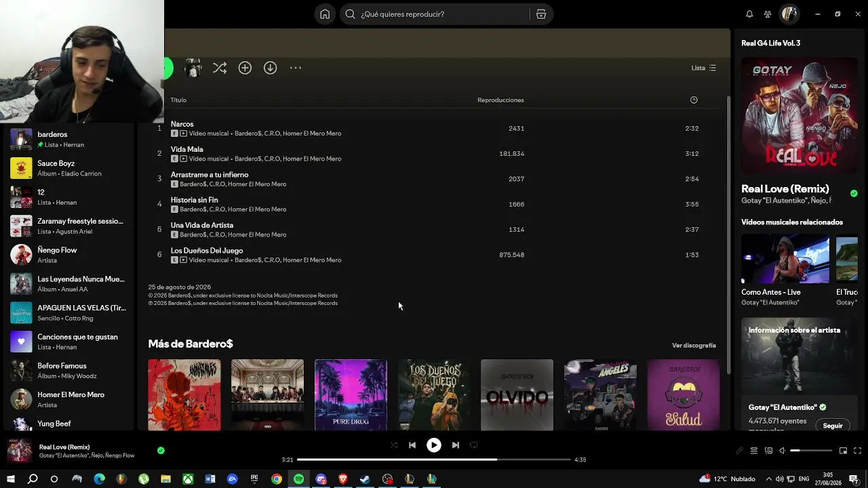Toggle repeat in the player bar
The image size is (868, 488).
(474, 445)
